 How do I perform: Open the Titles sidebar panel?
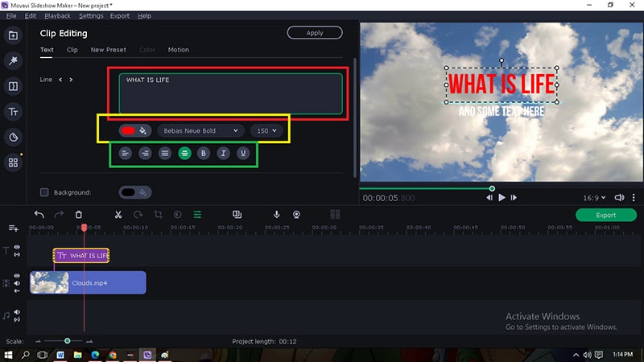click(x=13, y=112)
